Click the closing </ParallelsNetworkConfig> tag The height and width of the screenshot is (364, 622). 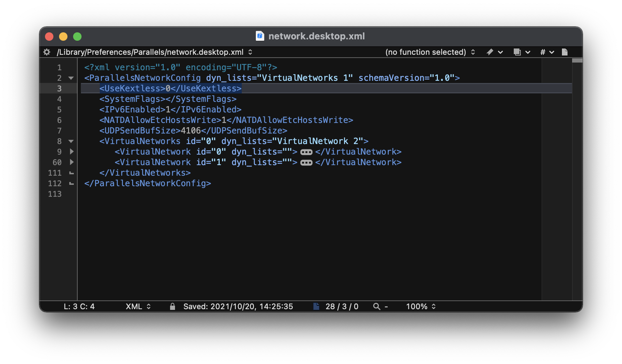pos(148,183)
